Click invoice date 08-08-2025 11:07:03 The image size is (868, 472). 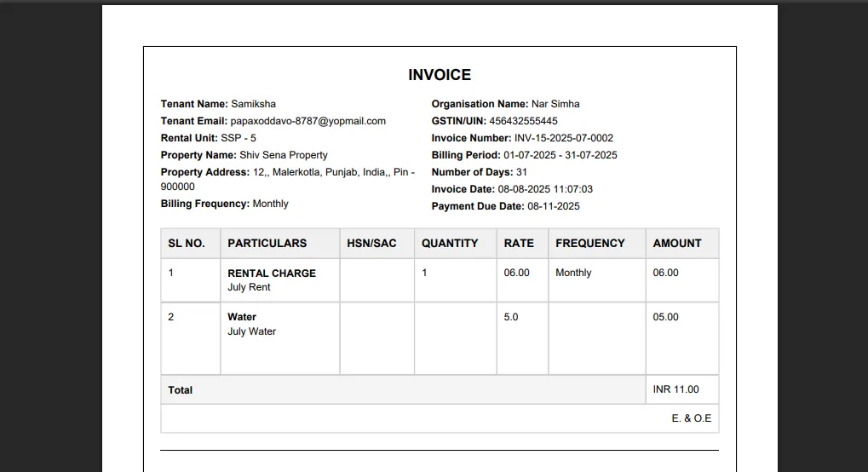pyautogui.click(x=545, y=189)
